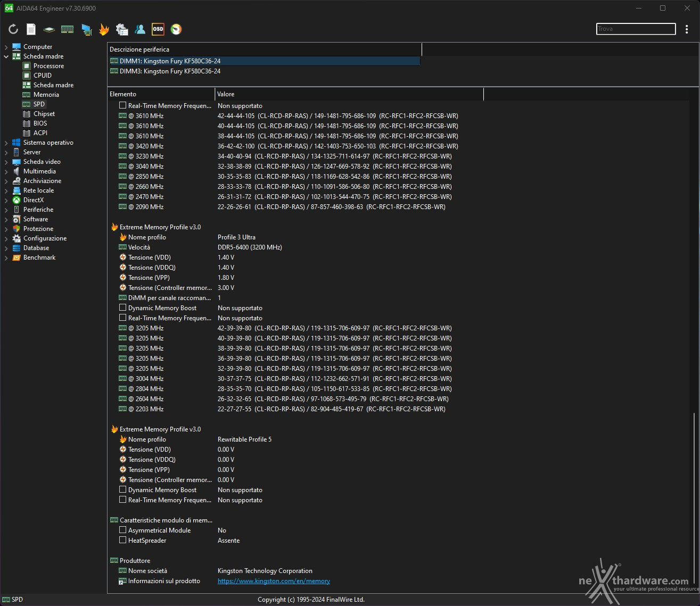
Task: Open the CPU chip toolbar icon
Action: coord(49,29)
